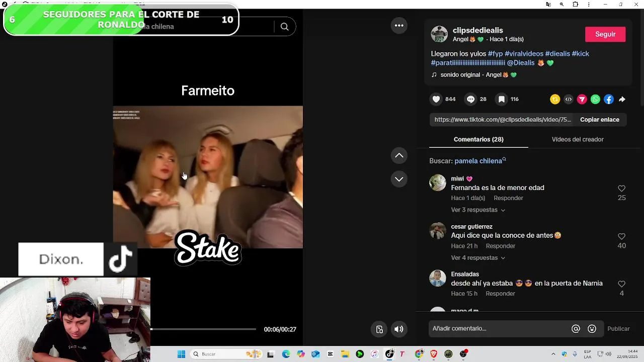Image resolution: width=644 pixels, height=362 pixels.
Task: Open the taskbar clock and date
Action: coord(627,354)
